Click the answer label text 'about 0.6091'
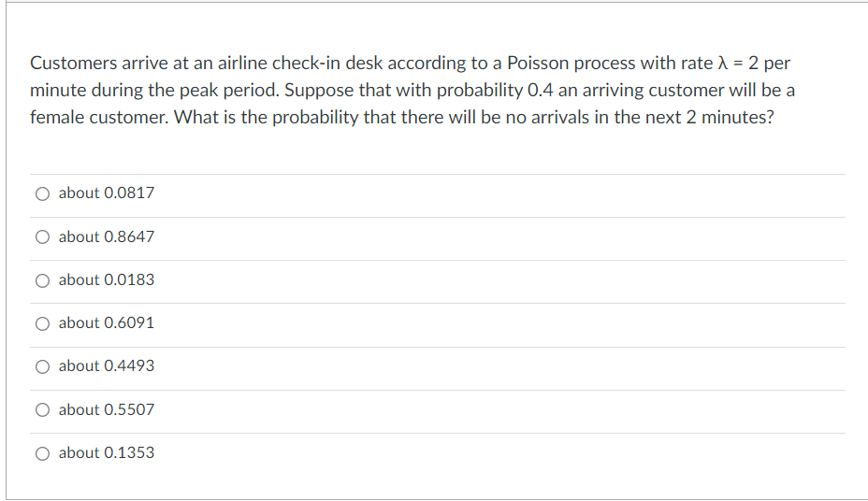Viewport: 868px width, 501px height. click(107, 323)
